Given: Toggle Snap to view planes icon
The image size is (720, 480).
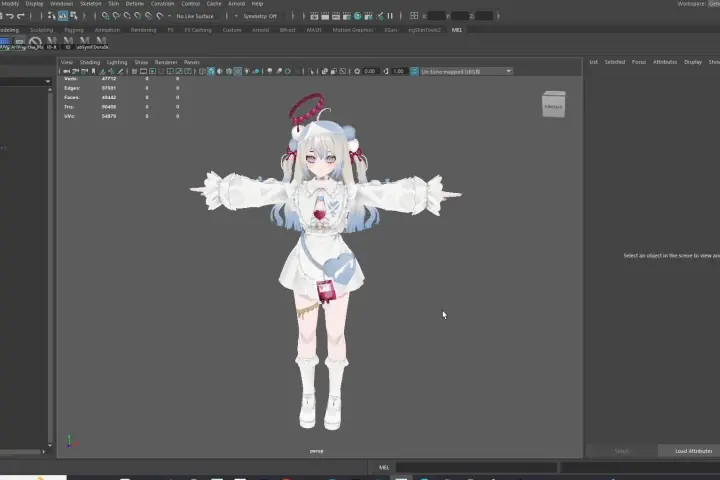Looking at the screenshot, I should click(148, 16).
